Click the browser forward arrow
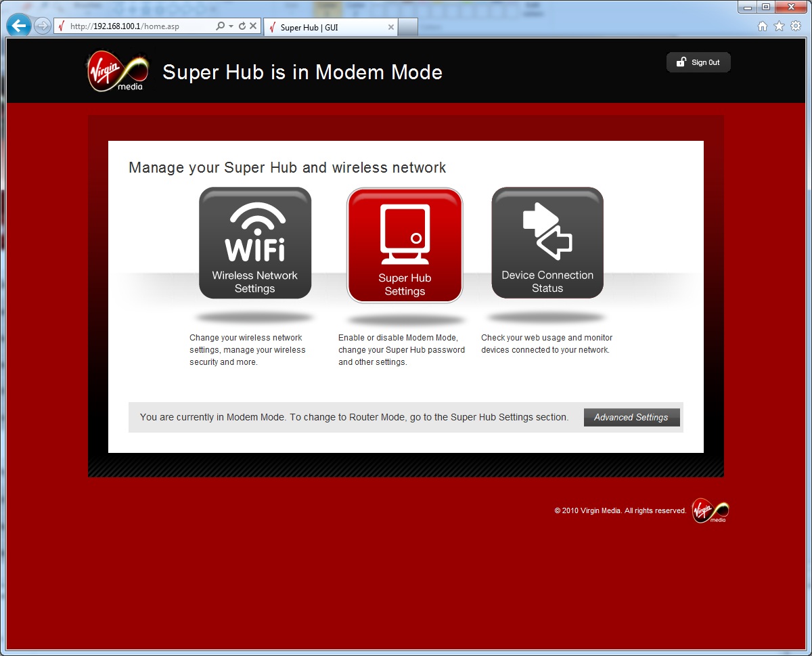 pyautogui.click(x=42, y=26)
